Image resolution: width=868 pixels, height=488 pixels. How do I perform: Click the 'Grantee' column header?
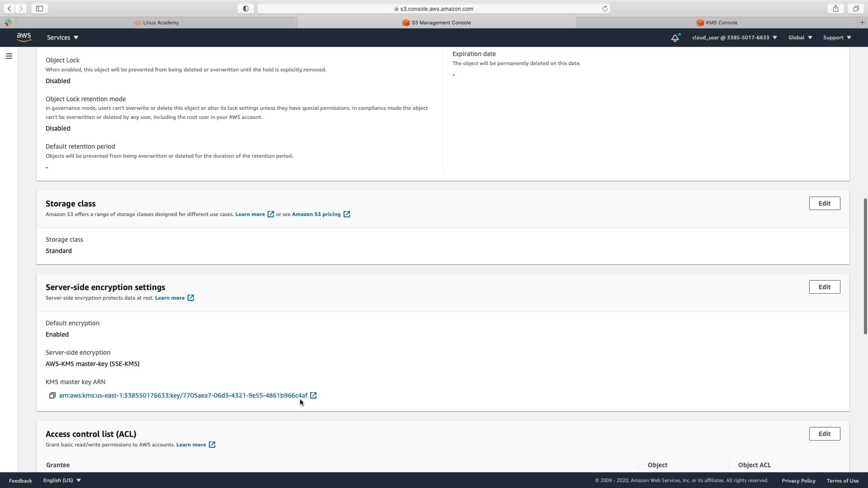click(x=58, y=465)
